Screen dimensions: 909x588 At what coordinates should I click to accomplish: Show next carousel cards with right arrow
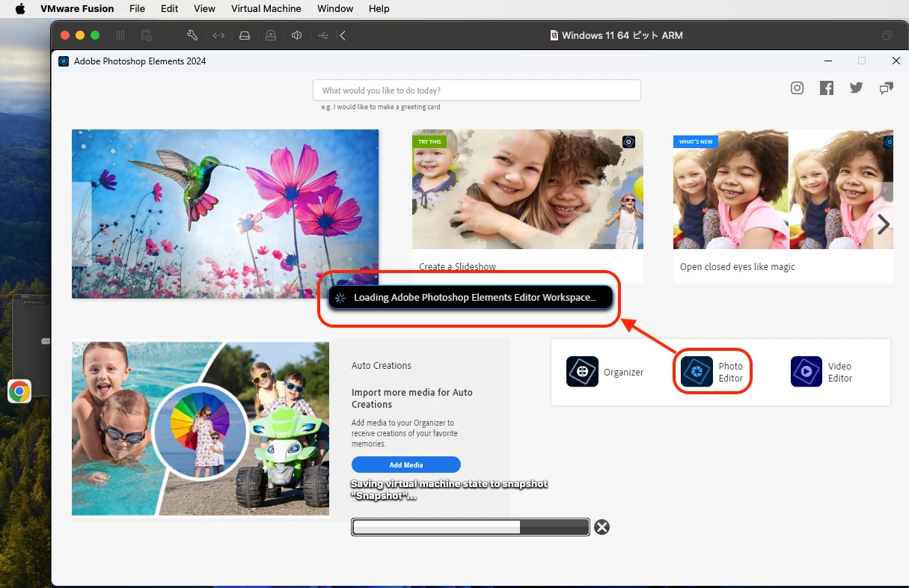click(884, 224)
